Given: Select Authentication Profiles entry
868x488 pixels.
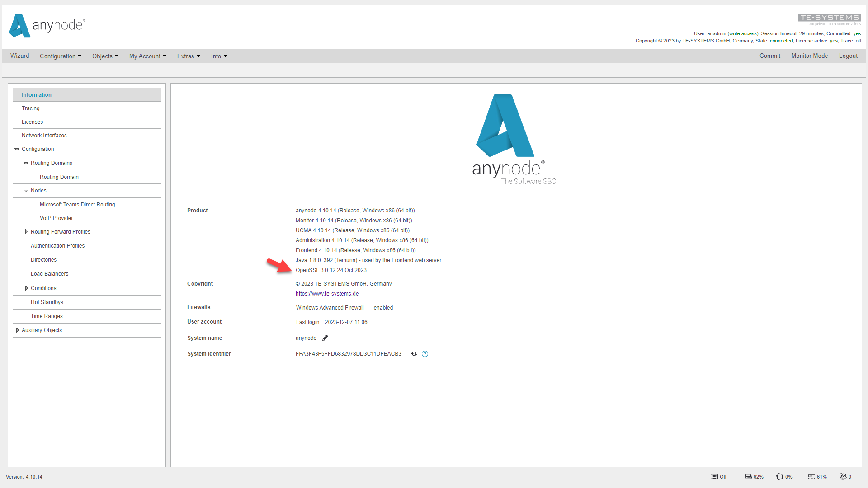Looking at the screenshot, I should (87, 246).
